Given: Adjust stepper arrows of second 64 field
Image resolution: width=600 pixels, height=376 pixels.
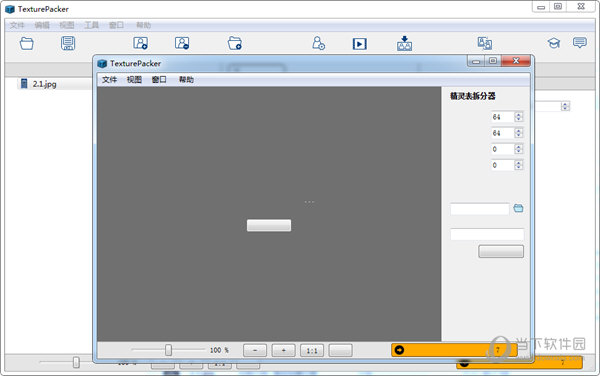Looking at the screenshot, I should (x=518, y=133).
